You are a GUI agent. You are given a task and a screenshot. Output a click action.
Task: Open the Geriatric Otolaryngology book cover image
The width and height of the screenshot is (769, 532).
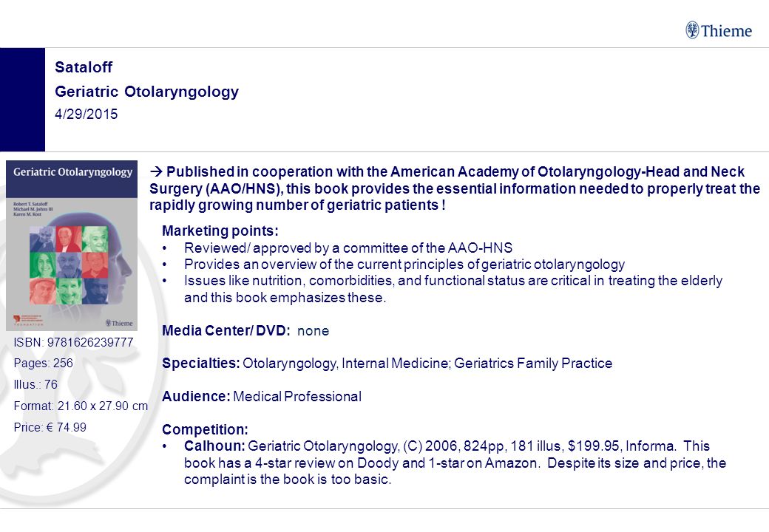(x=72, y=245)
